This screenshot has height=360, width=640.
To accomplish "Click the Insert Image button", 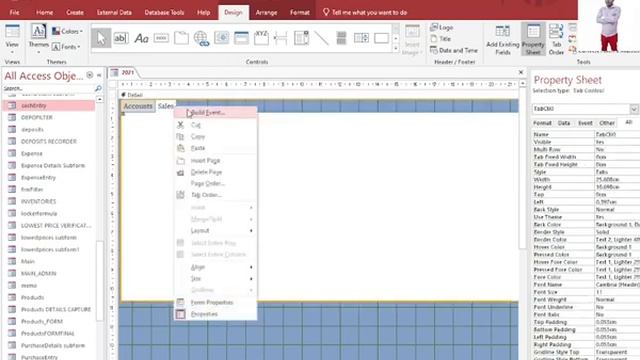I will pyautogui.click(x=411, y=40).
